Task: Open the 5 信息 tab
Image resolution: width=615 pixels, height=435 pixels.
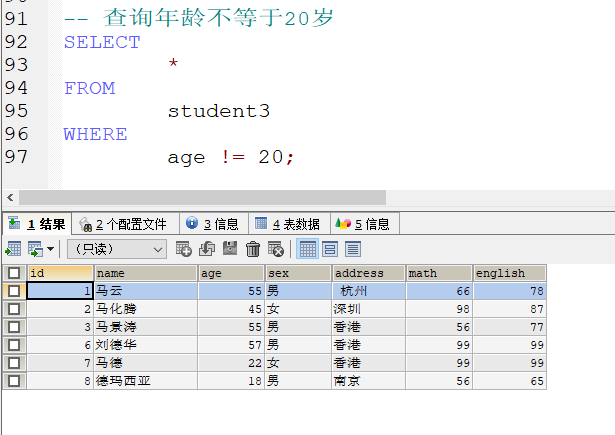Action: point(365,224)
